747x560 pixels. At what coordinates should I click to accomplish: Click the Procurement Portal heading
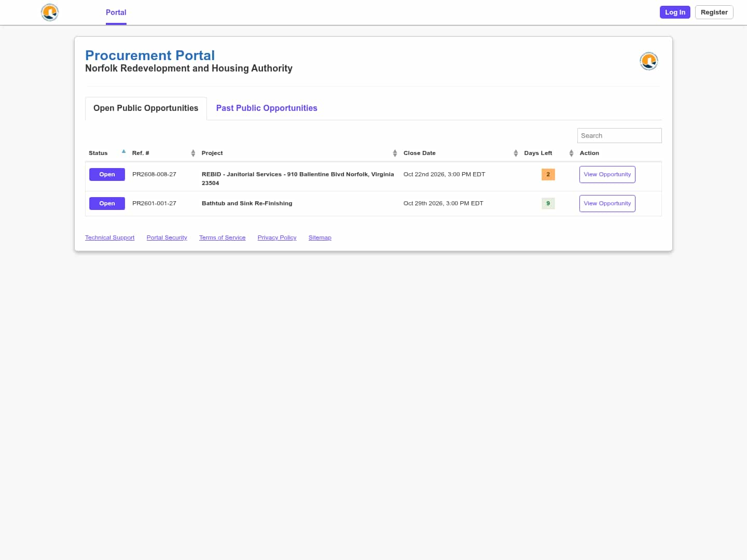coord(150,55)
